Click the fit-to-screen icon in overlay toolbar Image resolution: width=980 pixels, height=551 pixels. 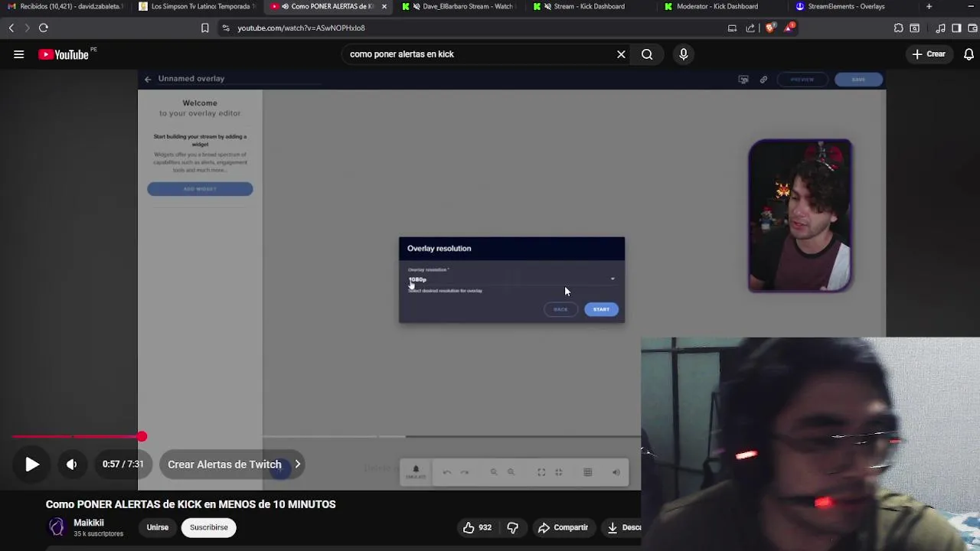pyautogui.click(x=558, y=472)
